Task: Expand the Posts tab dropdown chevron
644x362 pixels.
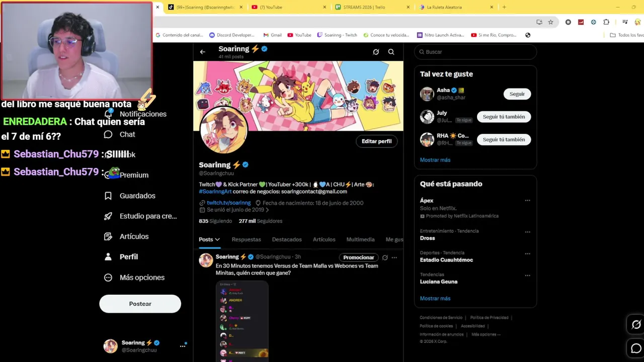Action: point(217,240)
